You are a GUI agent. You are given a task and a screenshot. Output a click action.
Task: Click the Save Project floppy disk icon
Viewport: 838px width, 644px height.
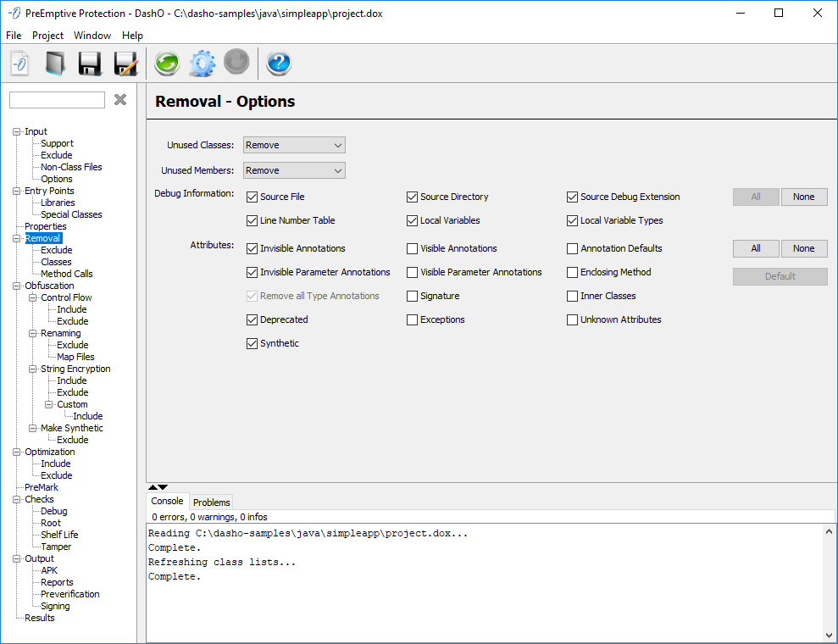90,64
